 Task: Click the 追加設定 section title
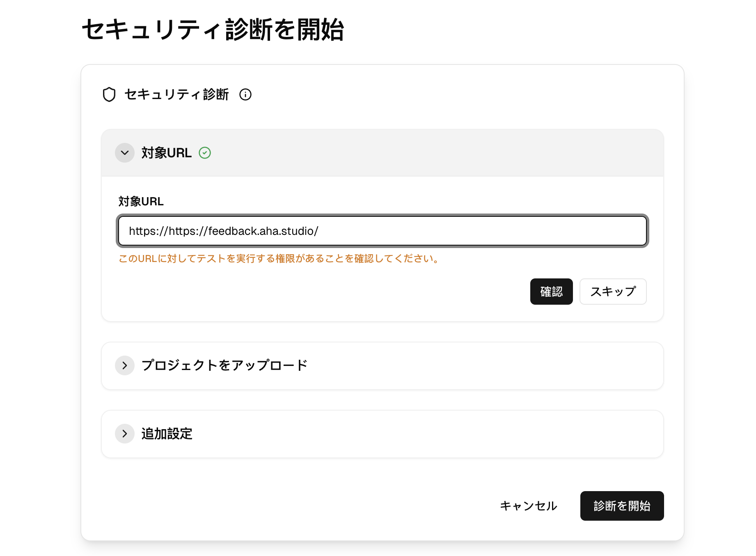point(167,434)
